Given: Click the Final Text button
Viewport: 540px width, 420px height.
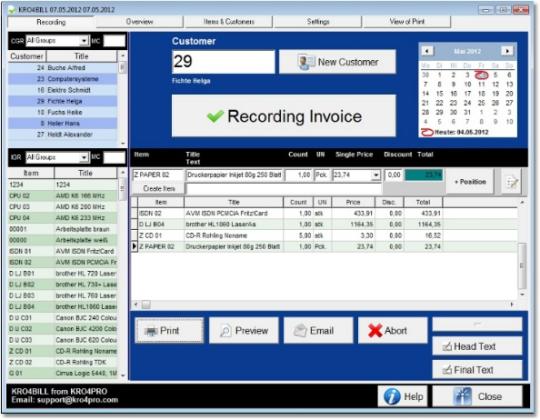Looking at the screenshot, I should [477, 370].
